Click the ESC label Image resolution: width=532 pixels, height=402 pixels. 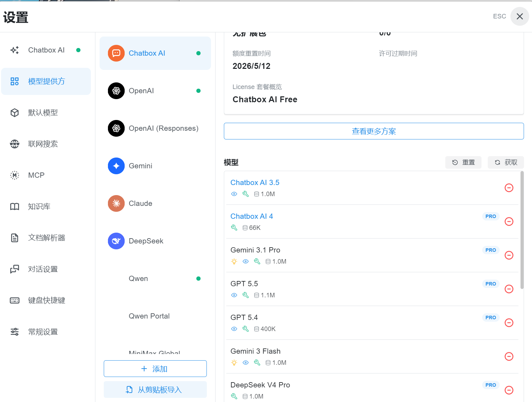499,16
